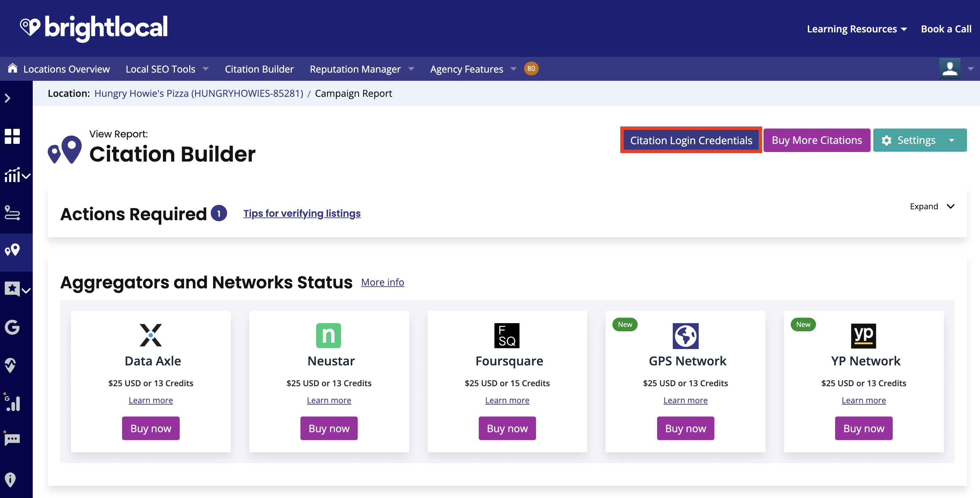Click the GPS Network globe logo

[x=685, y=336]
